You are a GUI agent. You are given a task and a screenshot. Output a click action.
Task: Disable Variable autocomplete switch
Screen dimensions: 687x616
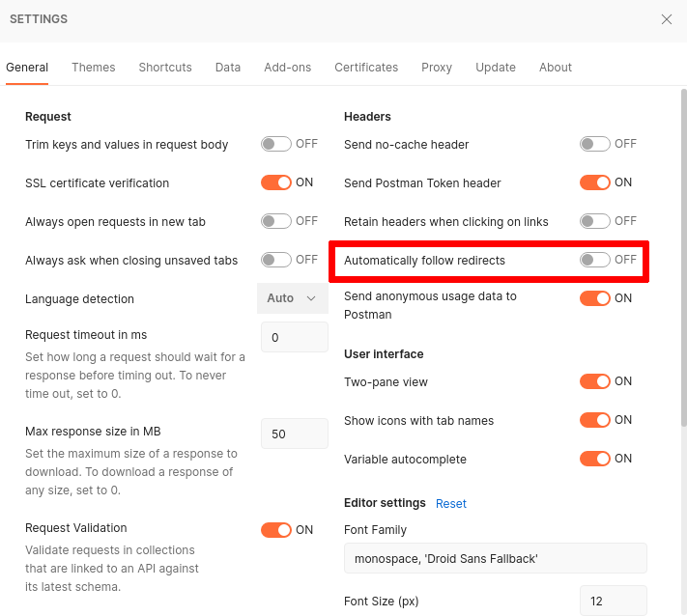click(595, 459)
